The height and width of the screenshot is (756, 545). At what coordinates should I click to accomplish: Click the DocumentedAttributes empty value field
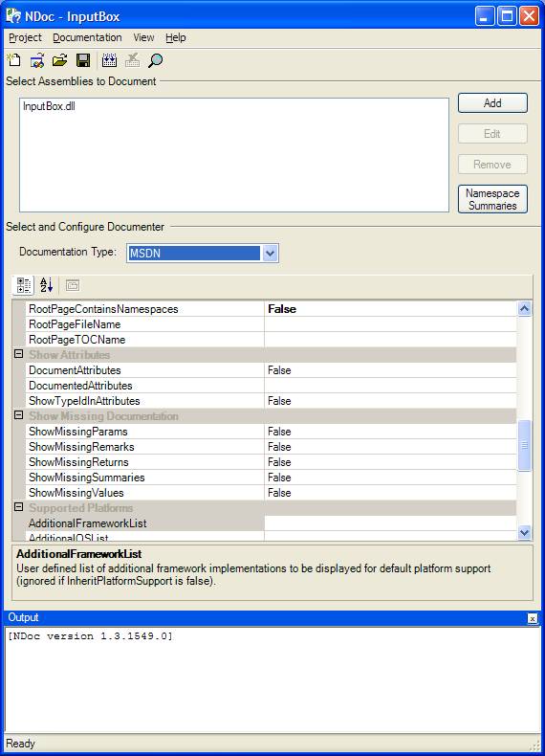point(390,386)
